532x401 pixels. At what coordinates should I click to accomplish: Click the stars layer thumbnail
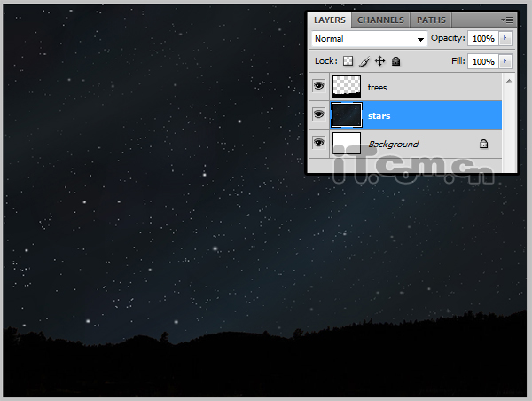347,115
